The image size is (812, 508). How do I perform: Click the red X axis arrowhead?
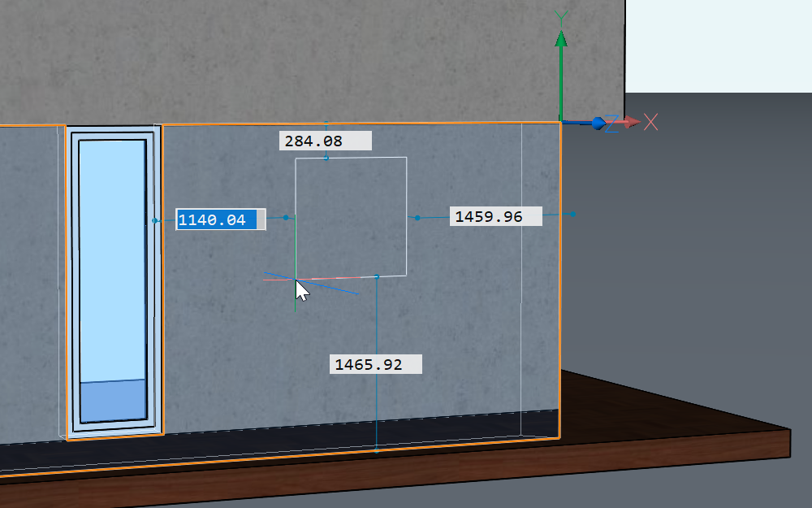click(x=630, y=123)
